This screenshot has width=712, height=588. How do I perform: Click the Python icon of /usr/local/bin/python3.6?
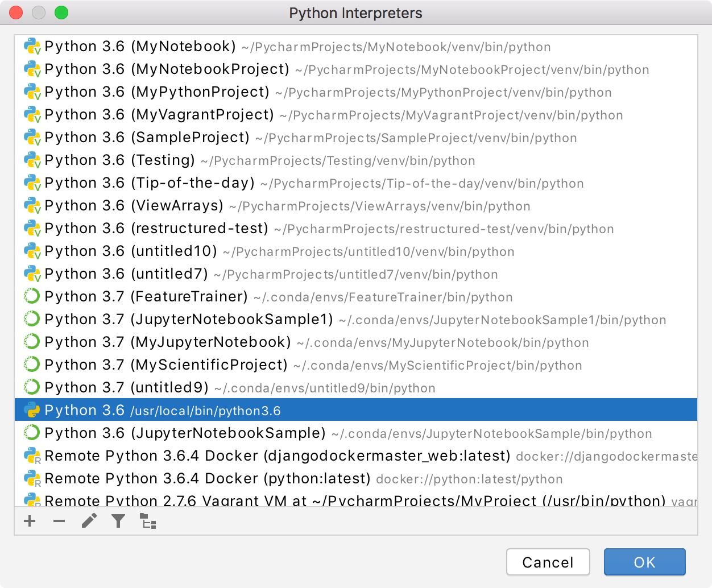32,410
